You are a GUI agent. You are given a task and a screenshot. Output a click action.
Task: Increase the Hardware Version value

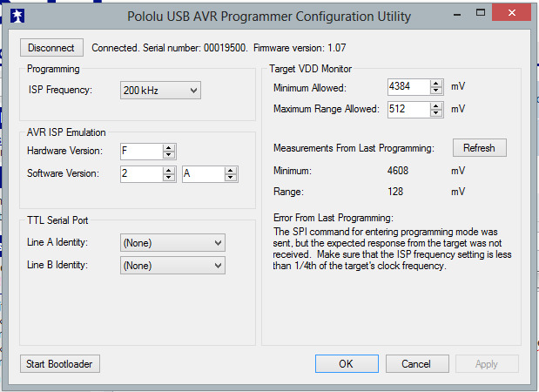[x=169, y=148]
